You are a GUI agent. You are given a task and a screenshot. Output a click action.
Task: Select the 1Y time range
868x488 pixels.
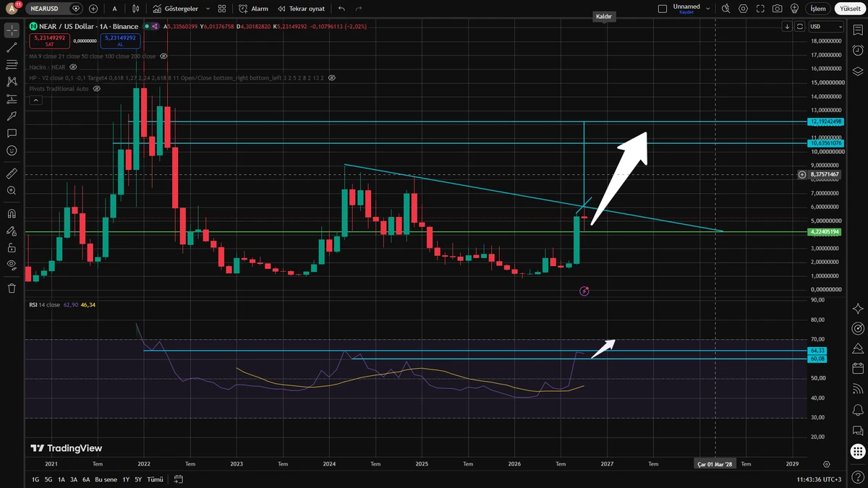coord(126,479)
